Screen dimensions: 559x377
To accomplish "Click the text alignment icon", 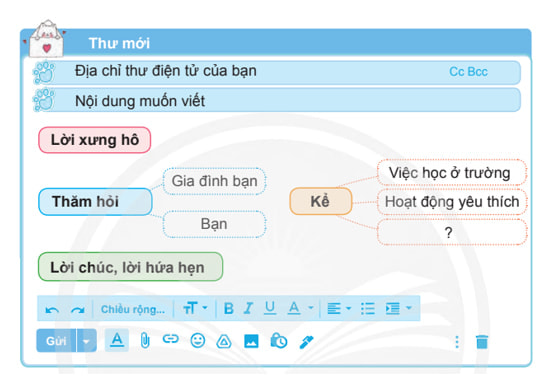I will tap(334, 309).
